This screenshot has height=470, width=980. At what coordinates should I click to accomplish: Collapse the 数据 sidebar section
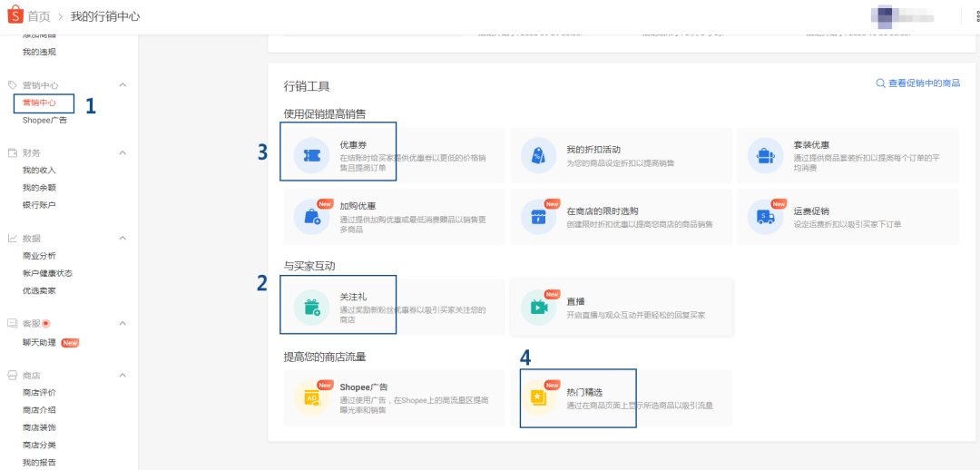pyautogui.click(x=122, y=238)
